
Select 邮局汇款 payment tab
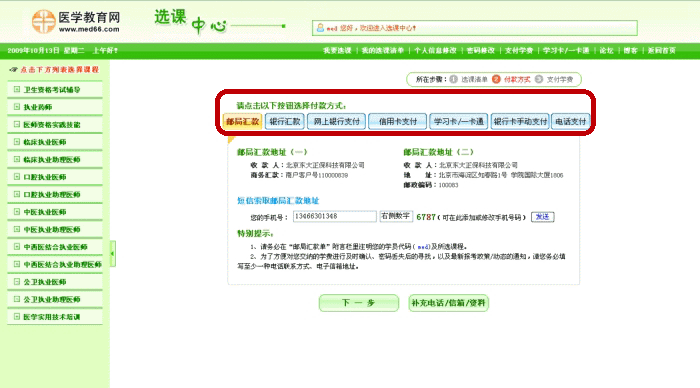point(242,121)
